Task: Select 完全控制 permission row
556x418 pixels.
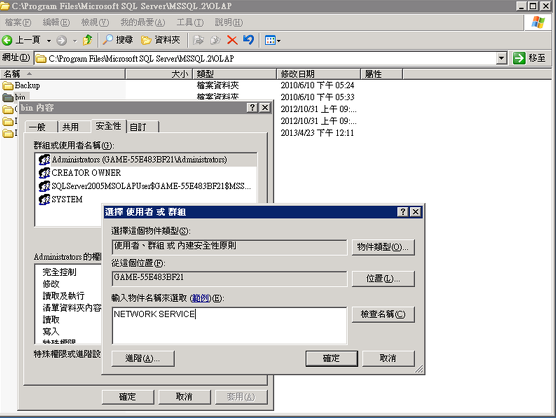Action: click(60, 272)
